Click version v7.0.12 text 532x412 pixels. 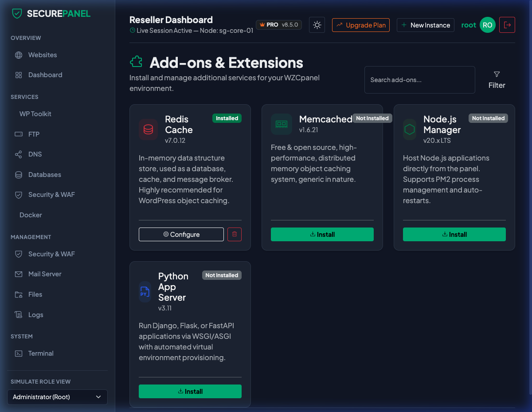pos(175,141)
